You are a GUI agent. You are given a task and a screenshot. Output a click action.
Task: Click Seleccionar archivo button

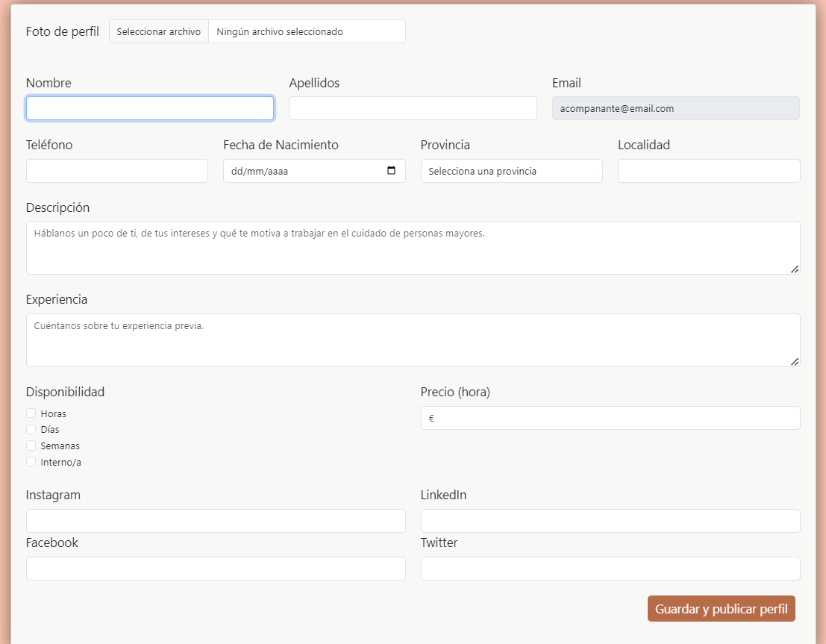click(159, 31)
